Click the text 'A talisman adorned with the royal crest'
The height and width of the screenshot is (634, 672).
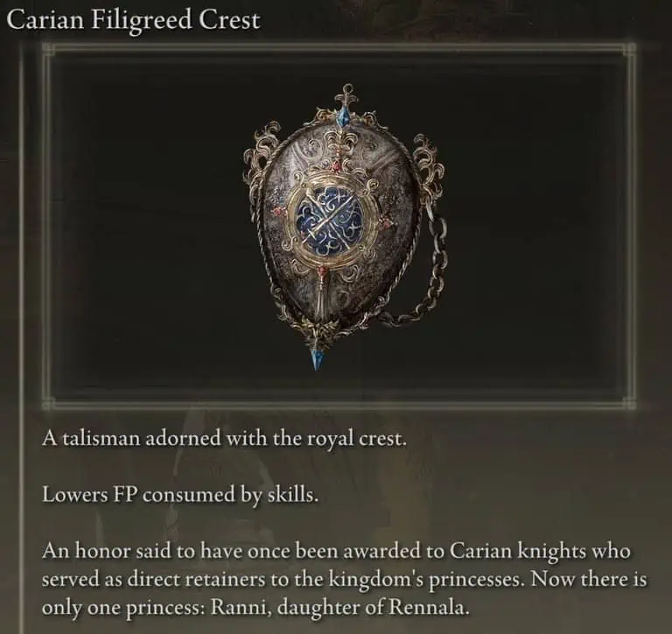coord(224,440)
